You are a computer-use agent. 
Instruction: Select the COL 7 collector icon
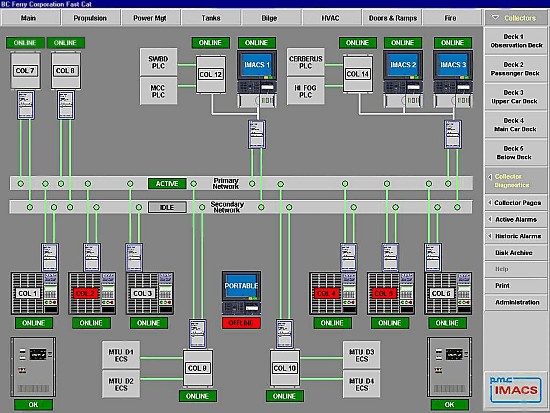pos(25,71)
